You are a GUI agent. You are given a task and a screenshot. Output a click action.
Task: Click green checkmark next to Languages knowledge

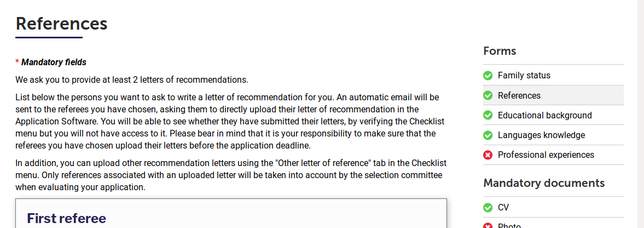pos(488,135)
